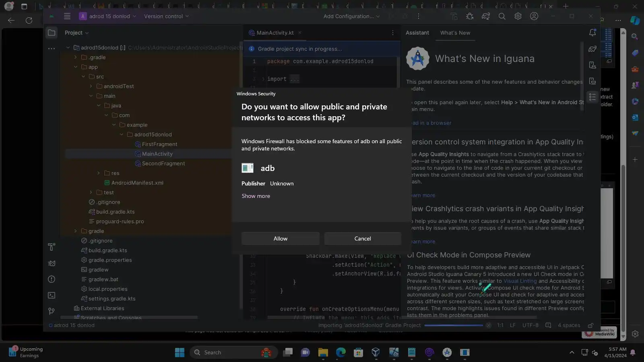Expand the res folder
The image size is (644, 362).
point(99,173)
